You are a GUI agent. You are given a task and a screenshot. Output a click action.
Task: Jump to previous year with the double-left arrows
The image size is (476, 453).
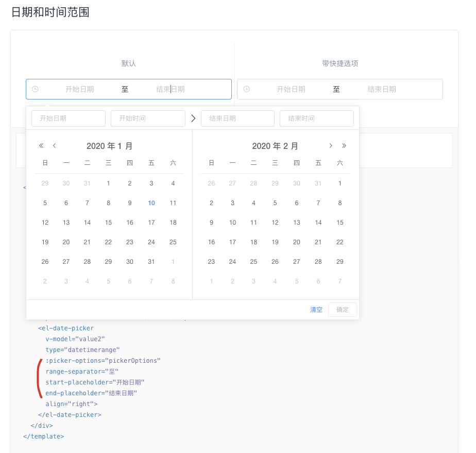41,146
